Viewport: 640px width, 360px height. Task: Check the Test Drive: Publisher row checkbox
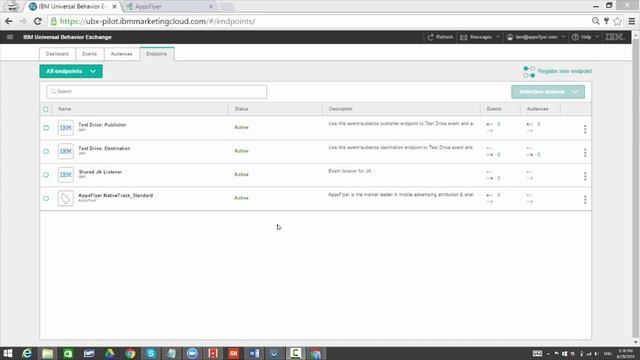(46, 128)
